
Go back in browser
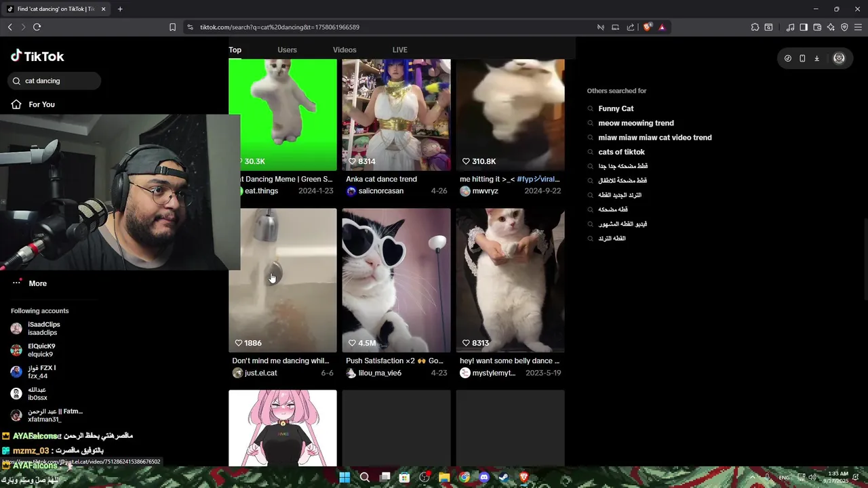pos(9,27)
